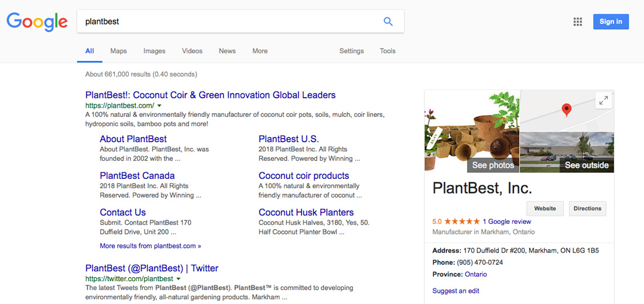The image size is (644, 304).
Task: Click More results from plantbest.com
Action: (150, 246)
